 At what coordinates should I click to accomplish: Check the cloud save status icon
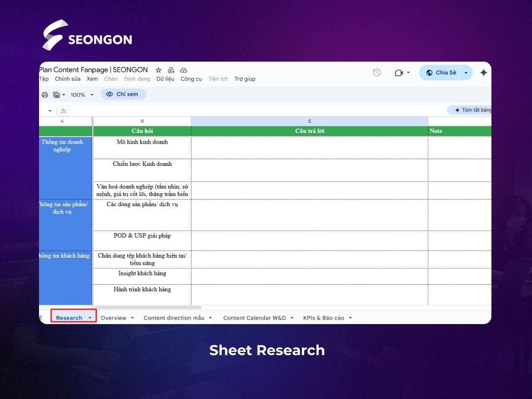(x=184, y=70)
